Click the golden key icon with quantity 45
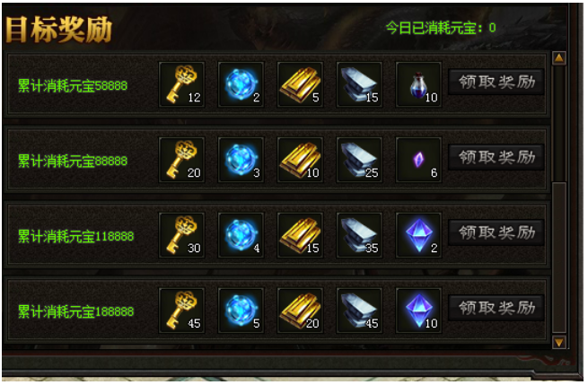The width and height of the screenshot is (588, 385). [x=182, y=311]
